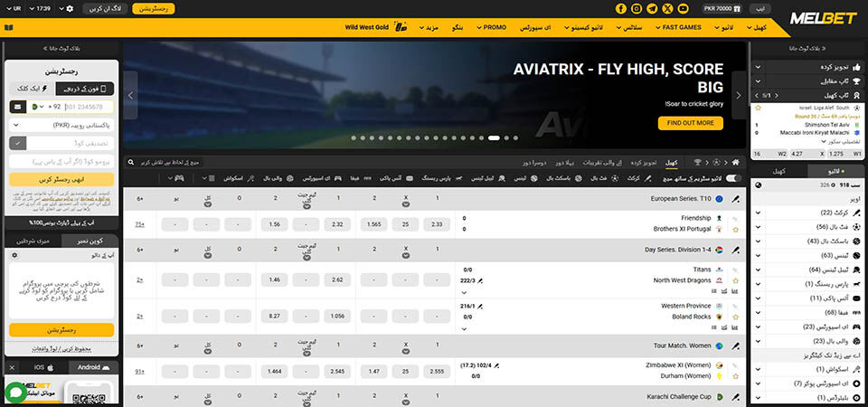Click the home icon in sports breadcrumb

(x=735, y=162)
